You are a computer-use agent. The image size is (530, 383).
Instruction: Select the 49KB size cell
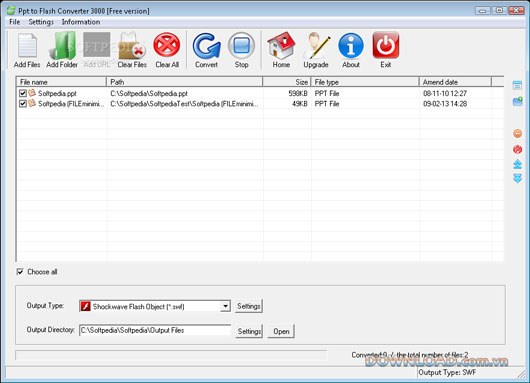click(x=300, y=104)
